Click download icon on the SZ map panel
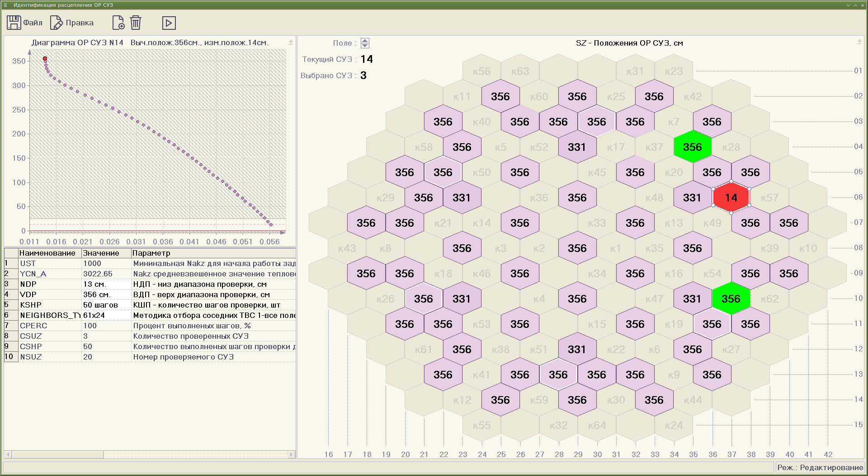868x476 pixels. tap(859, 42)
